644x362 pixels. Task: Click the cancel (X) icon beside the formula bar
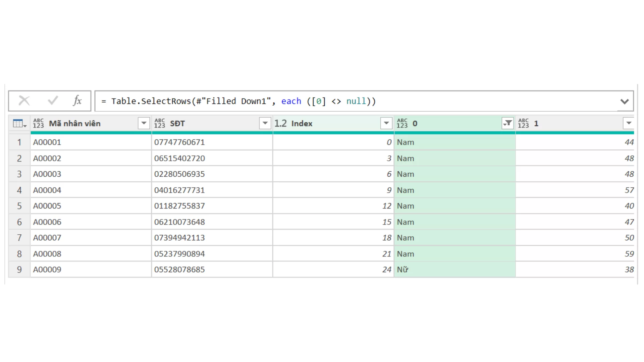coord(24,101)
